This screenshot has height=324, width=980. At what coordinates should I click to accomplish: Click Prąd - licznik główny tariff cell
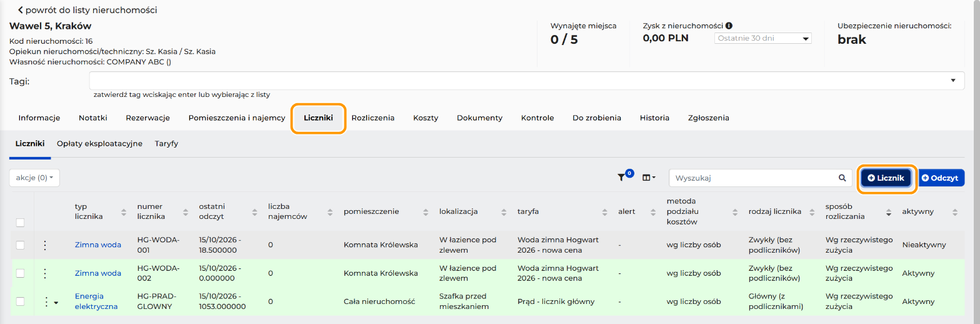[556, 301]
